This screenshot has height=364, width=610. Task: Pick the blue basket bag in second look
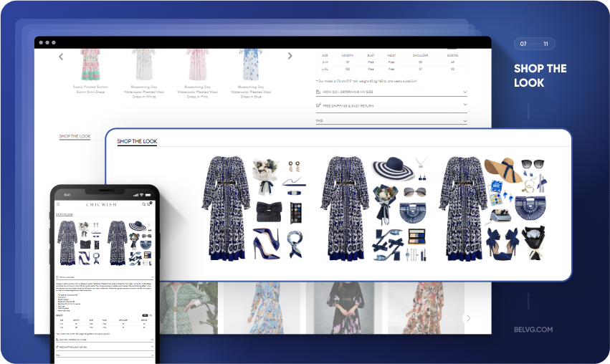(x=413, y=212)
